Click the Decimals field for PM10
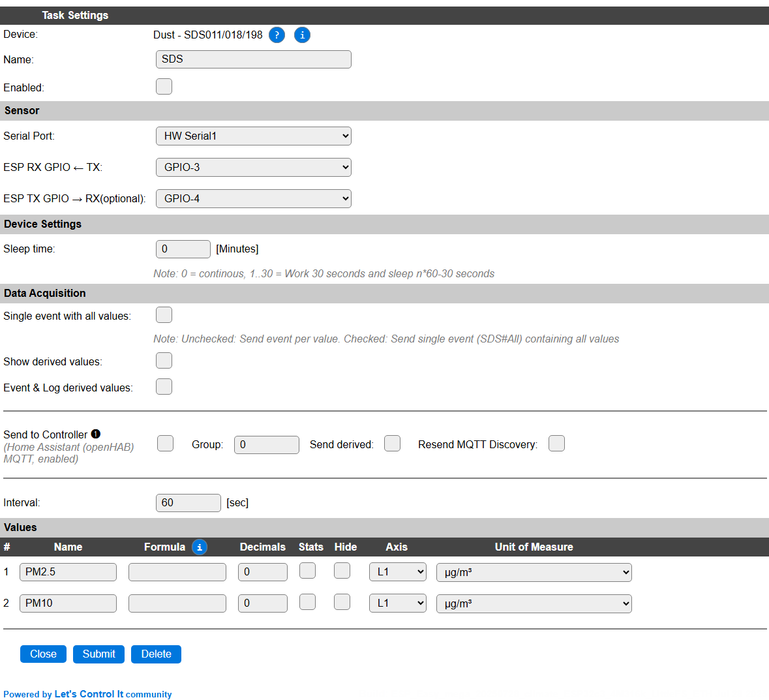 263,603
